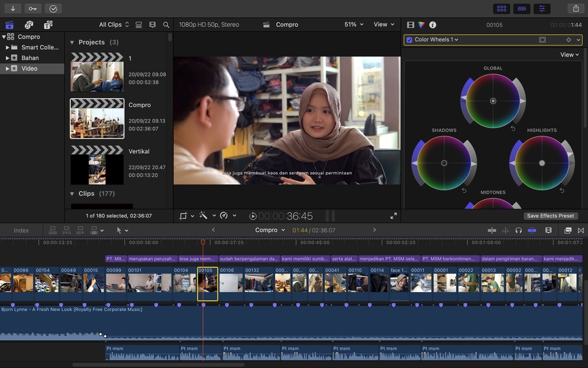The height and width of the screenshot is (368, 588).
Task: Toggle audio skimming in the timeline toolbar
Action: pos(505,229)
